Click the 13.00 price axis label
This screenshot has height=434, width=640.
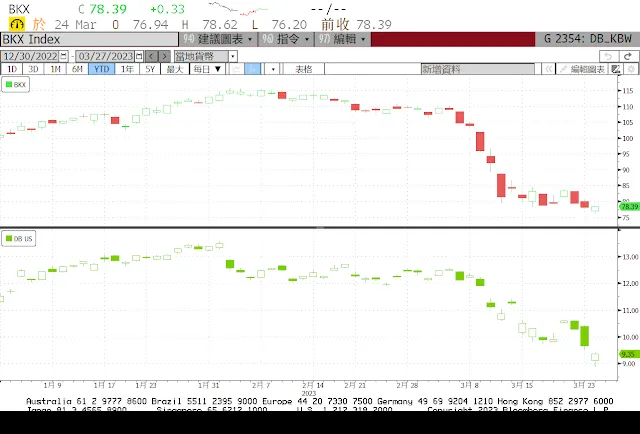tap(630, 257)
